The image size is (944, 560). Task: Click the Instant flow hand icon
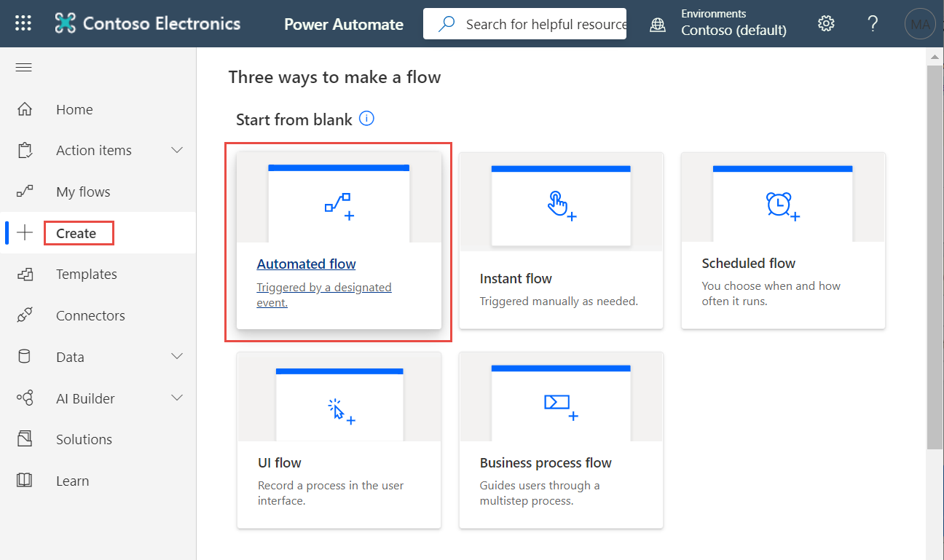562,205
